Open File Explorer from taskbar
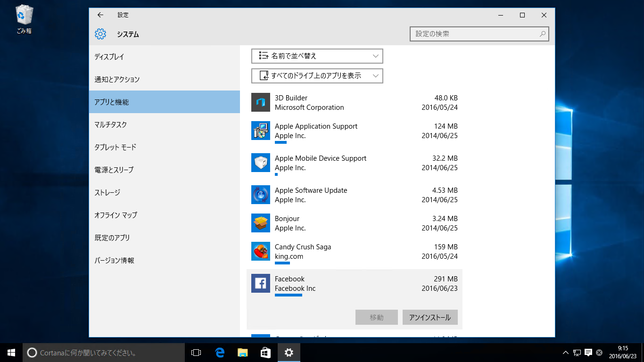Viewport: 644px width, 362px height. (x=242, y=353)
